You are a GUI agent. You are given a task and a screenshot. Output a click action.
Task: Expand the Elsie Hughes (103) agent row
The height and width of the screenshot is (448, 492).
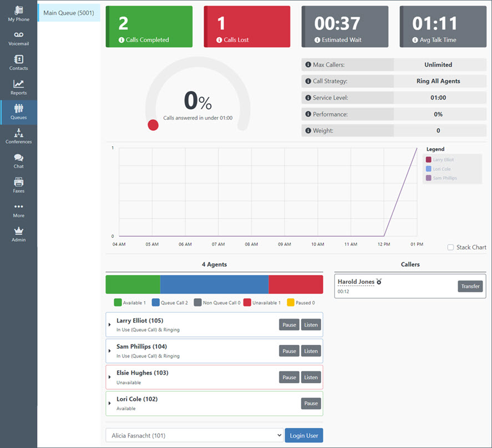(109, 377)
